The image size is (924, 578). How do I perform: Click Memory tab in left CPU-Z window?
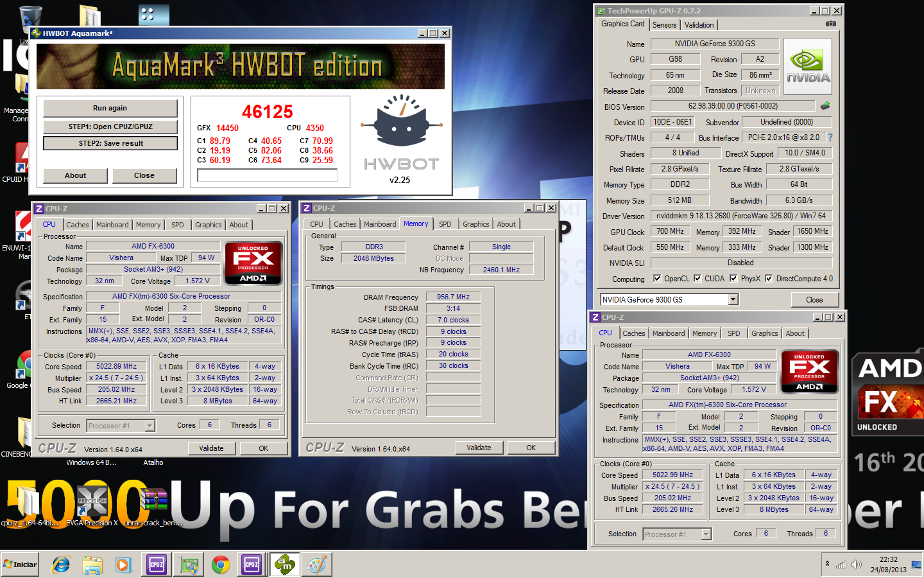pos(148,225)
